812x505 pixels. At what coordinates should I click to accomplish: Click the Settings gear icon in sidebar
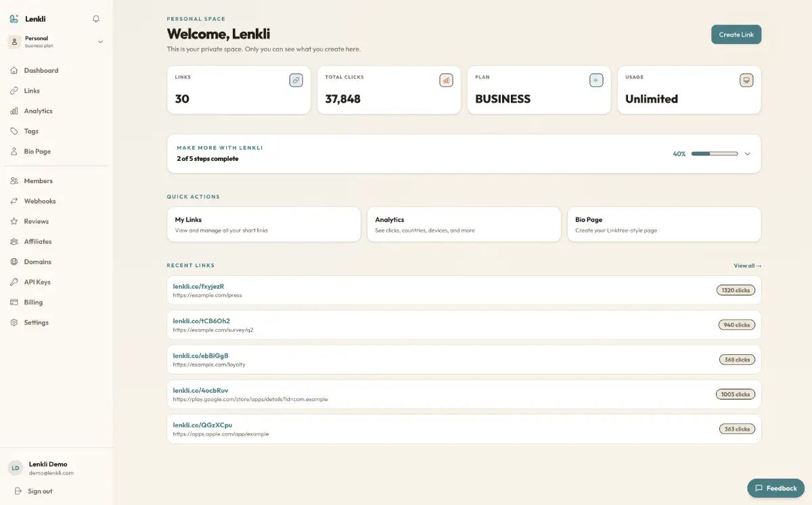coord(14,322)
